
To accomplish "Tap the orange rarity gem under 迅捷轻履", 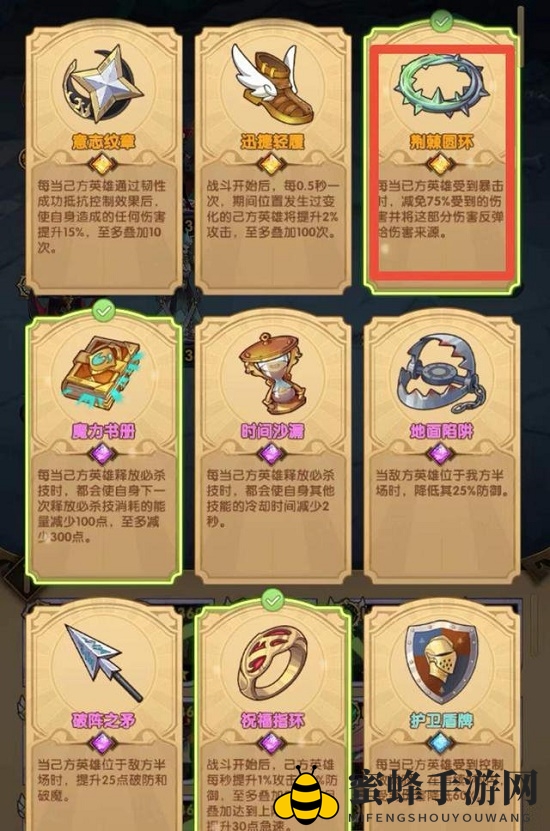I will point(272,164).
